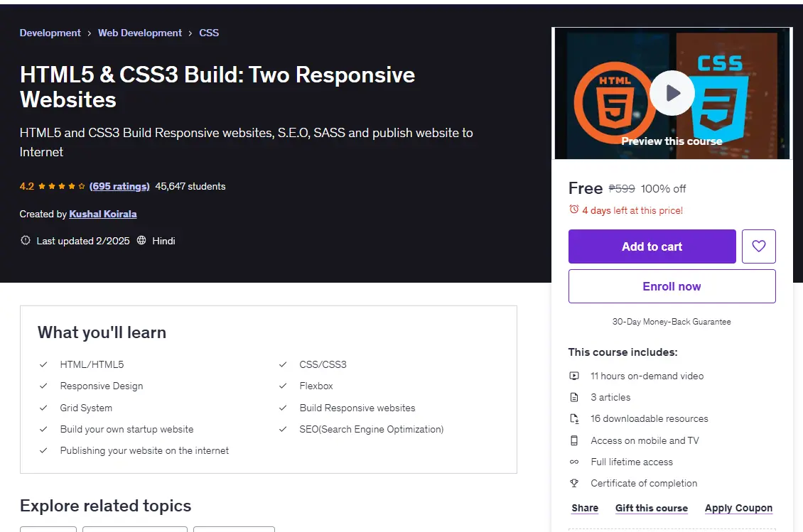Viewport: 803px width, 532px height.
Task: Click the video icon next to on-demand video
Action: [574, 376]
